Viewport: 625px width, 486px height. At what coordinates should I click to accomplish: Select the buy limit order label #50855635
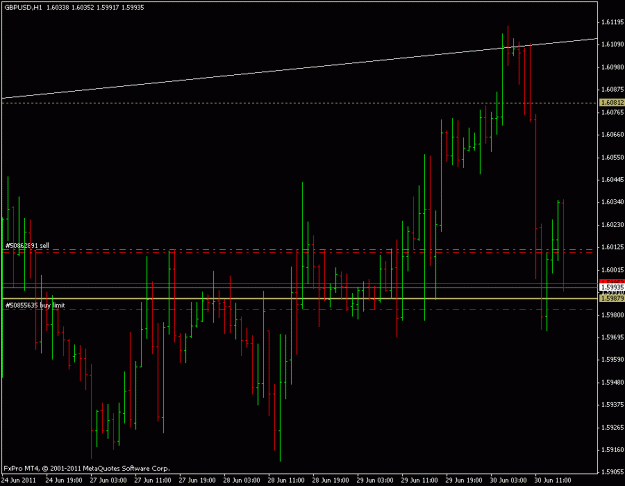(x=35, y=305)
